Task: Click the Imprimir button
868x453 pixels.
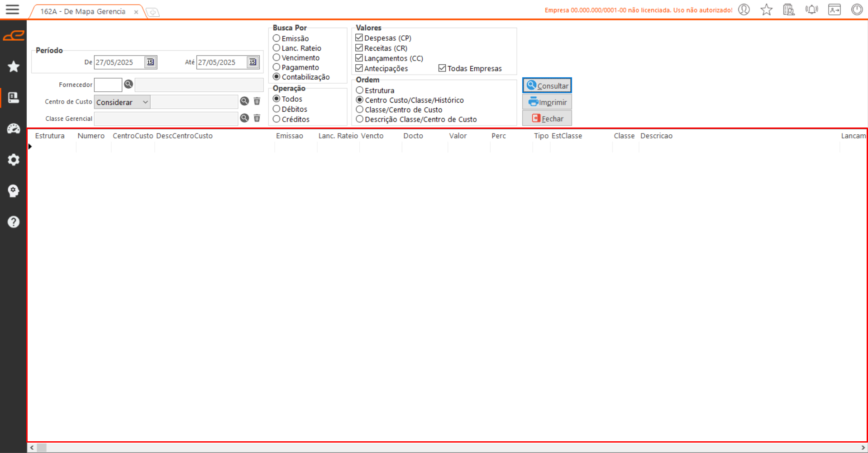Action: 547,102
